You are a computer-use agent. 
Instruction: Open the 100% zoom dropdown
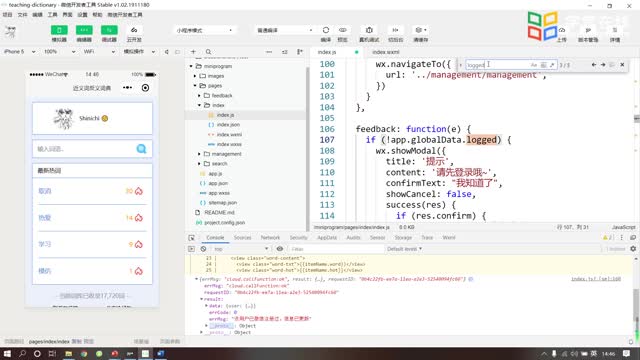pyautogui.click(x=59, y=52)
